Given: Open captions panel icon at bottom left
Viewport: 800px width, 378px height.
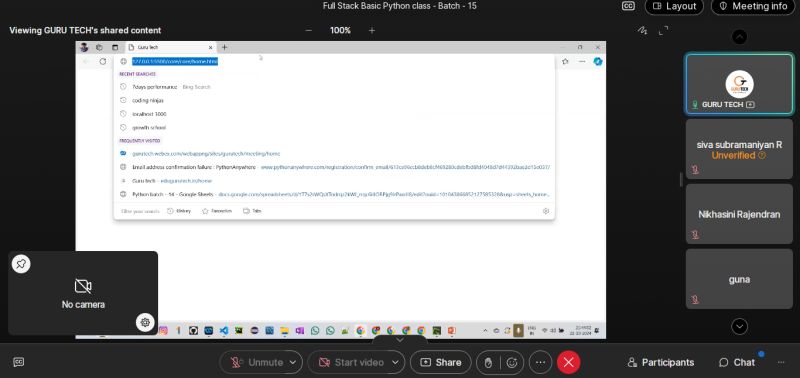Looking at the screenshot, I should pos(18,362).
